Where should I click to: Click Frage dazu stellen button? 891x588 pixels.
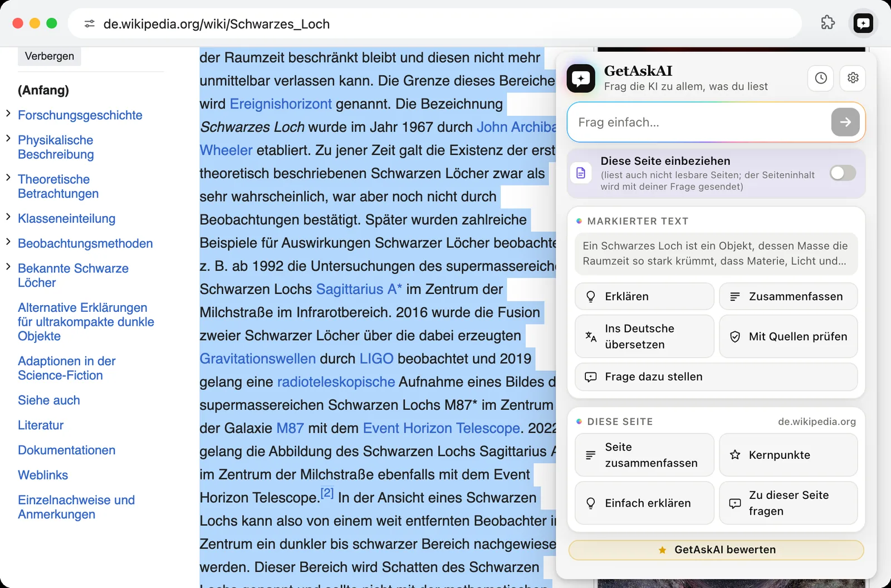tap(716, 377)
